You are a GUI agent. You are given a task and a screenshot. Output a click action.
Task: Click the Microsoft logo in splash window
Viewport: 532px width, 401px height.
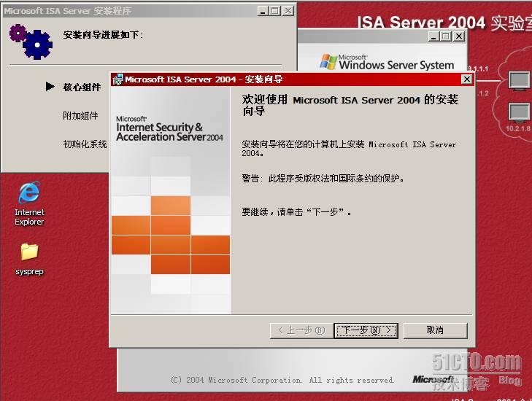[x=433, y=379]
